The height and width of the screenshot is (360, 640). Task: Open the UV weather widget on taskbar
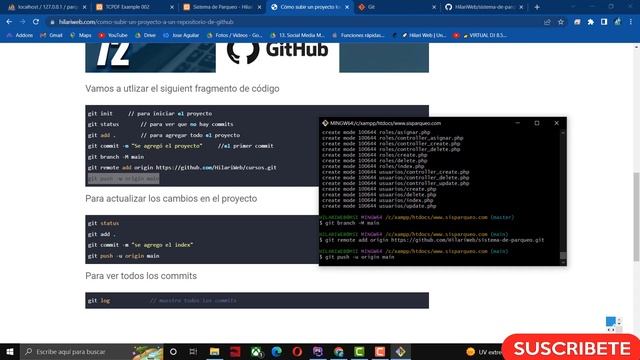484,351
